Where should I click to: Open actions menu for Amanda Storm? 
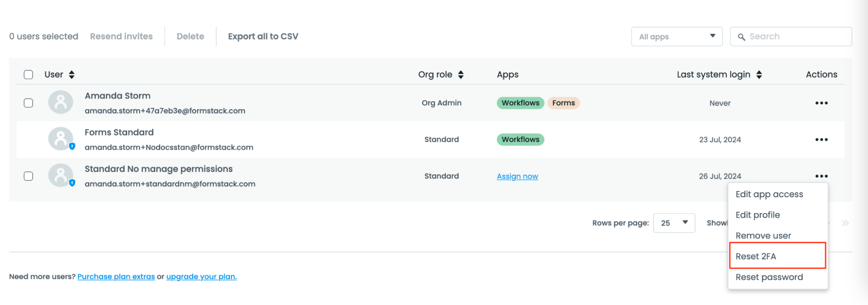coord(821,103)
